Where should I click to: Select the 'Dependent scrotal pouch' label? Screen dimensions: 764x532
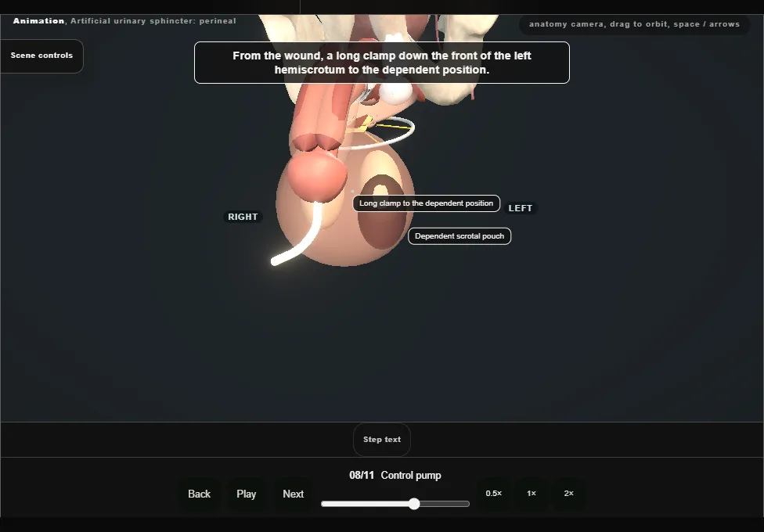(x=459, y=236)
